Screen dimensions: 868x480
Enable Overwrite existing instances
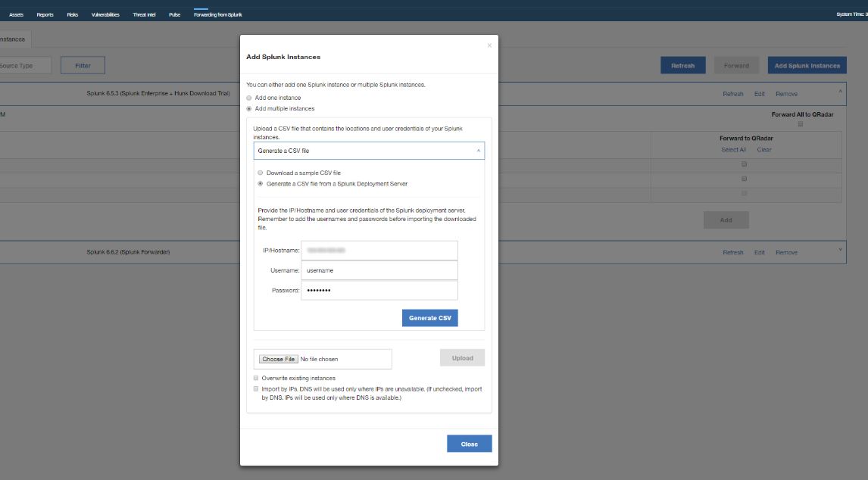point(256,376)
